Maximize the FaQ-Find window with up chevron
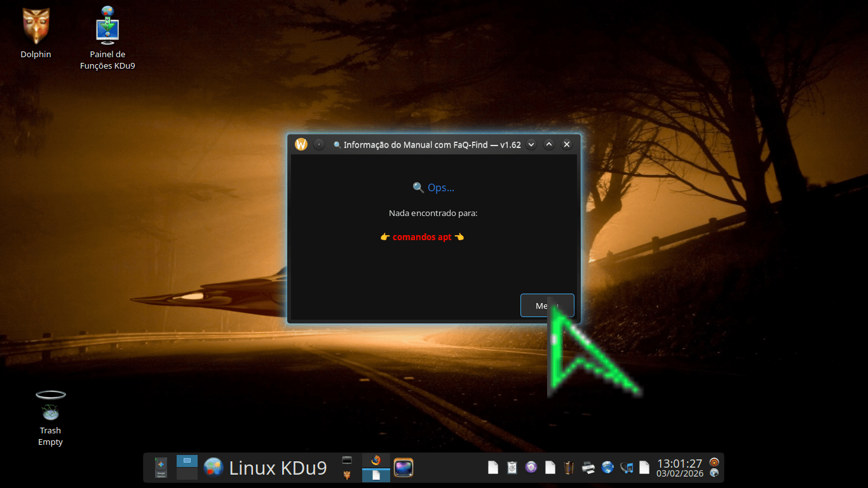 pos(549,144)
